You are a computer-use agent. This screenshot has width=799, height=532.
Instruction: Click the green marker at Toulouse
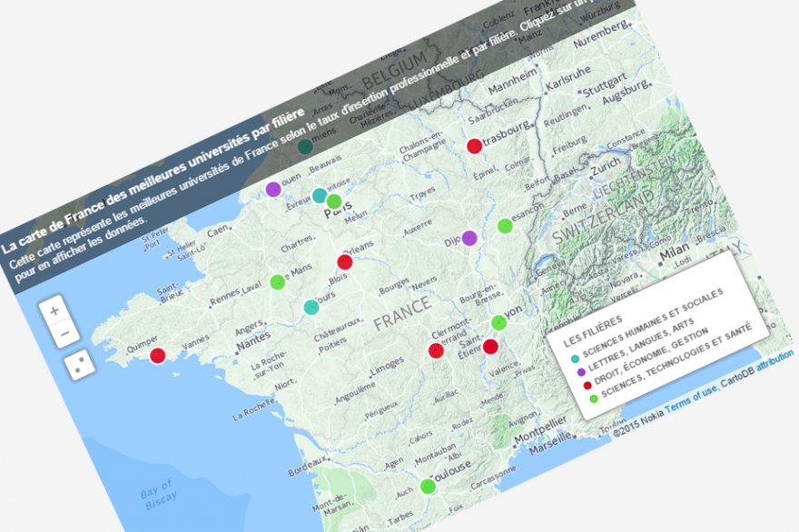pos(428,487)
